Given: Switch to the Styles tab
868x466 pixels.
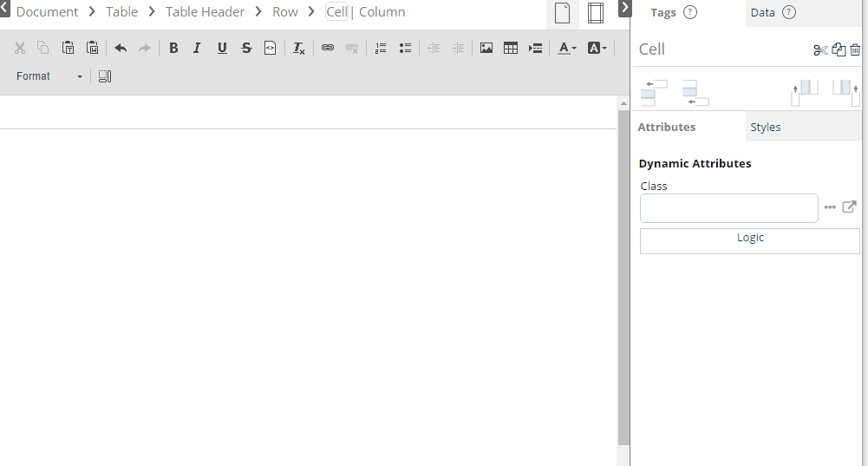Looking at the screenshot, I should click(x=765, y=127).
